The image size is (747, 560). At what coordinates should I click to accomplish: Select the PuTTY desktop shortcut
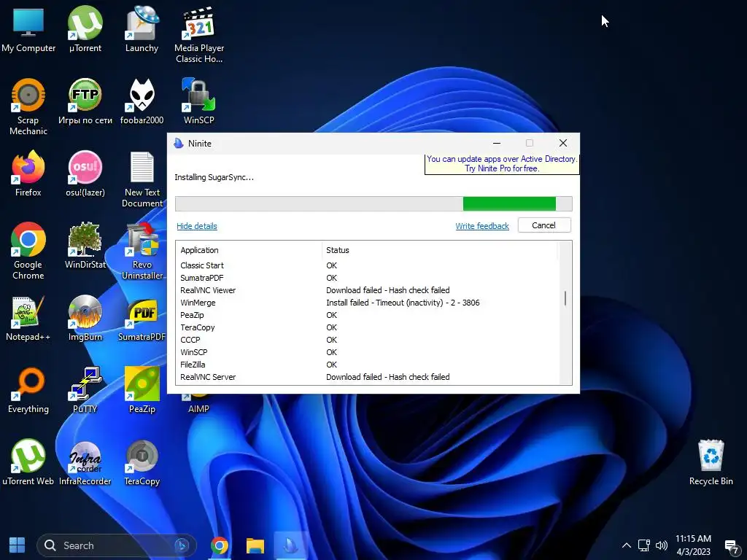85,391
